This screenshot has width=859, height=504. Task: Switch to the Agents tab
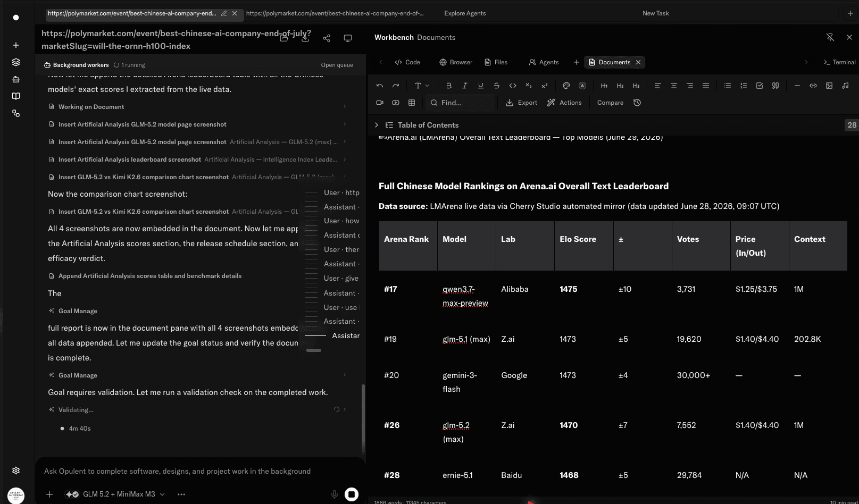(544, 62)
